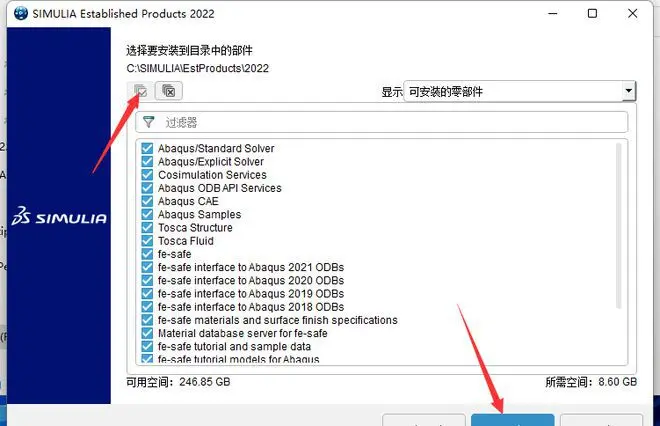Image resolution: width=660 pixels, height=426 pixels.
Task: Open the 可安装的零部件 display dropdown
Action: pos(520,91)
